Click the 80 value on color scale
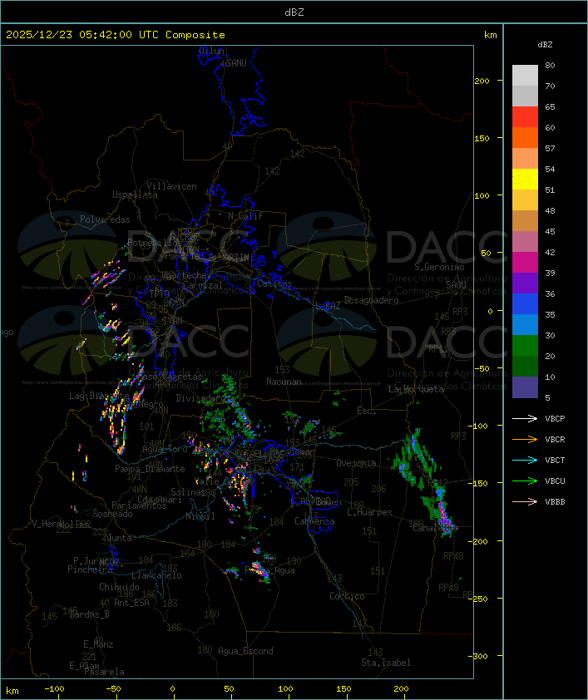588x700 pixels. [x=550, y=65]
